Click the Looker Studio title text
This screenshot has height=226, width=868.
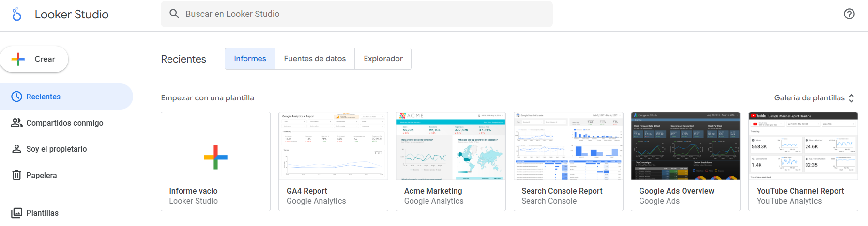[72, 15]
